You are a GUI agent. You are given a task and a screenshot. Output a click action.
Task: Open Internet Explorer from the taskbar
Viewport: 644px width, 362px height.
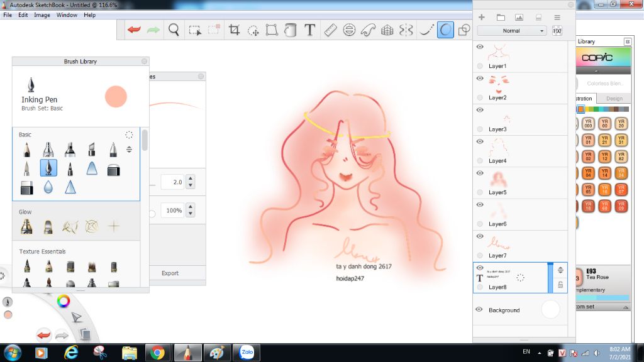[70, 353]
